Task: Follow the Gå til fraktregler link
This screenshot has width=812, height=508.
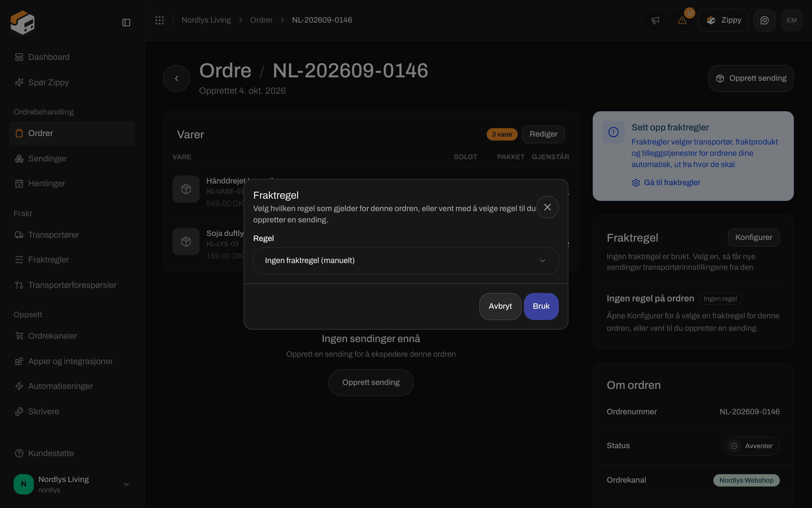Action: tap(666, 182)
